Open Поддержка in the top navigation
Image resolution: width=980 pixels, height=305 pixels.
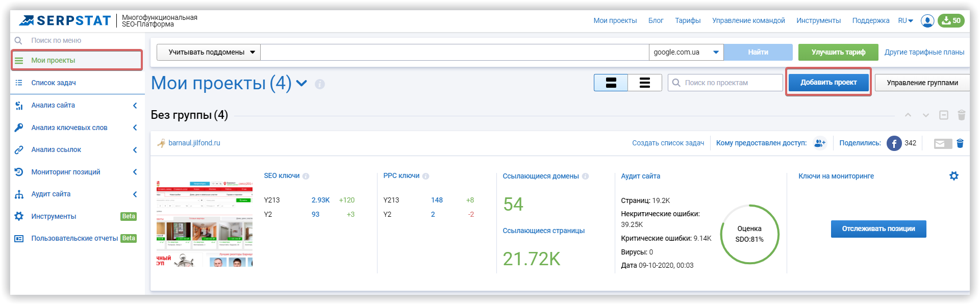pyautogui.click(x=870, y=20)
